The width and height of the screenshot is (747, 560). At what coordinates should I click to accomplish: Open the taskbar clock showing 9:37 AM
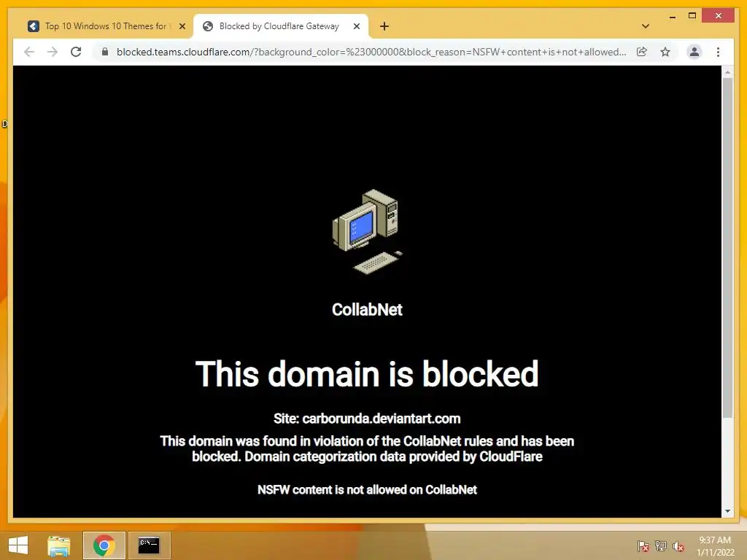click(715, 545)
